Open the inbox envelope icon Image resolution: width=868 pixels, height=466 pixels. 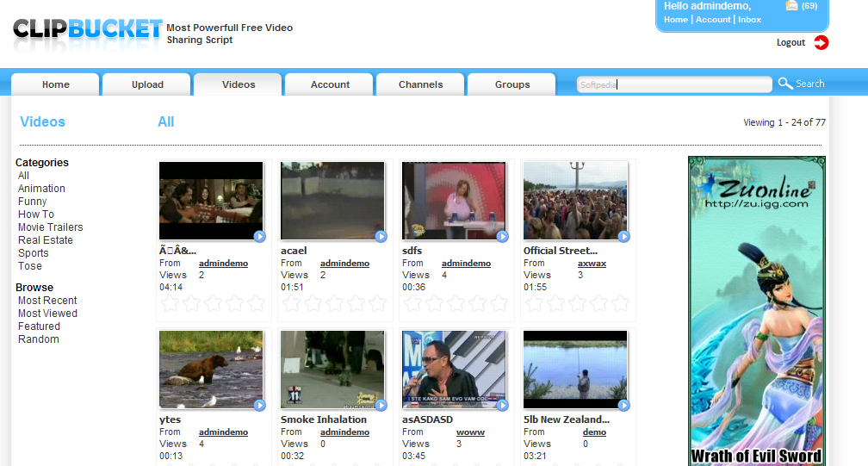(x=791, y=6)
